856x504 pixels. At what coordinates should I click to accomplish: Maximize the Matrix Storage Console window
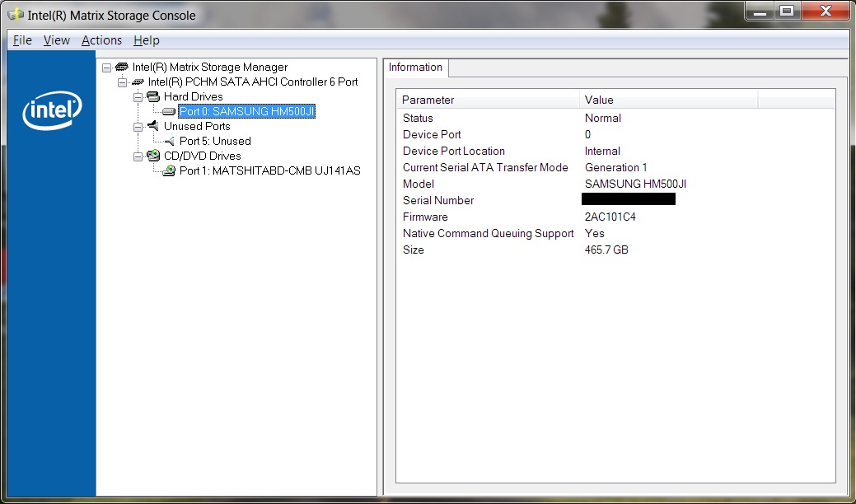click(x=787, y=12)
